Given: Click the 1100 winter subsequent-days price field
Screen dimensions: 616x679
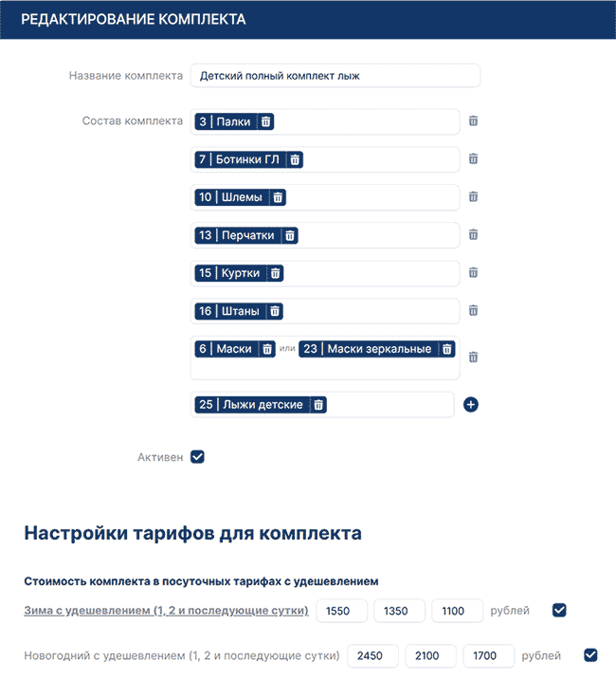Looking at the screenshot, I should [x=458, y=611].
